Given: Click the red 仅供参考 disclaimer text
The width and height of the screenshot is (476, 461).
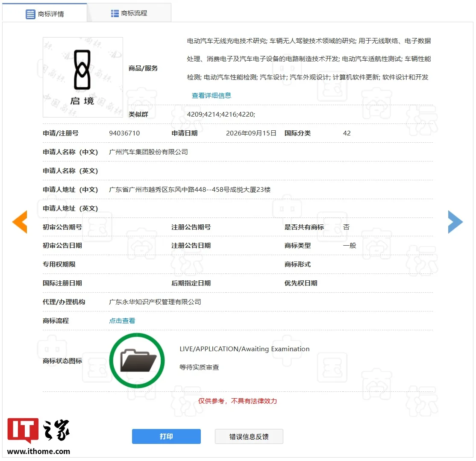Looking at the screenshot, I should pos(238,401).
